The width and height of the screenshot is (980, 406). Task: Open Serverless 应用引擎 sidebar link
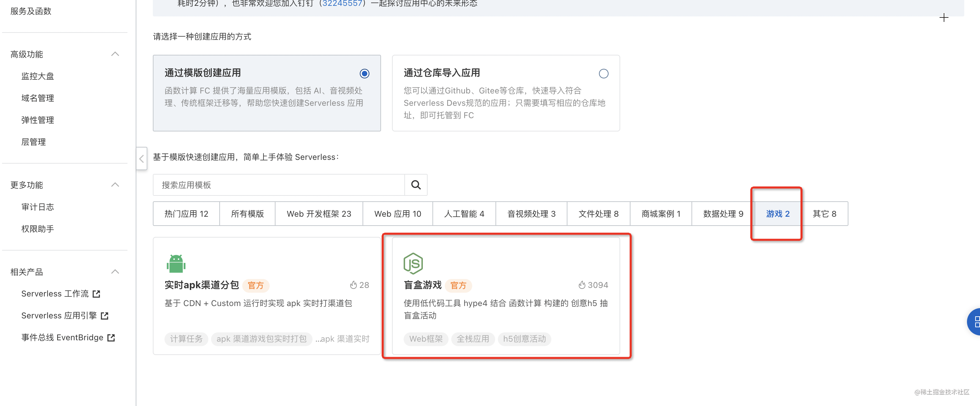[x=59, y=316]
